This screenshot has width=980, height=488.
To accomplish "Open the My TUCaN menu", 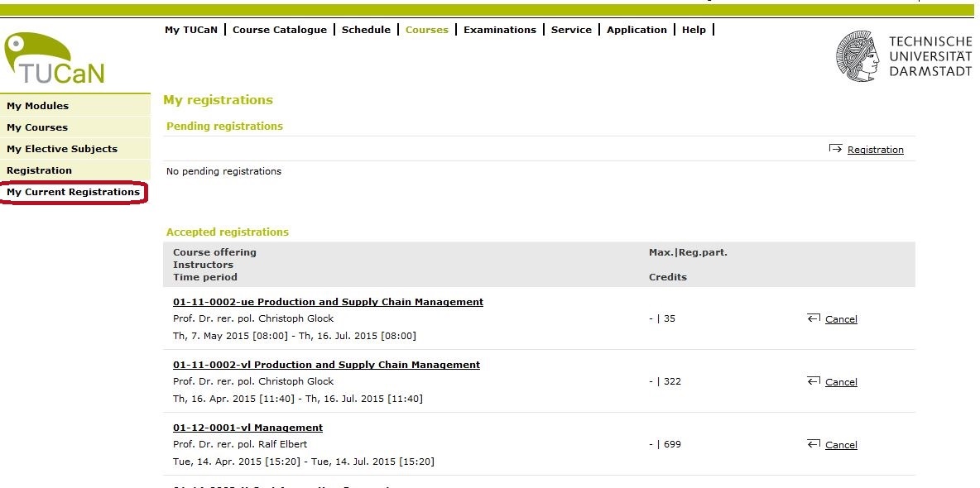I will pos(191,30).
